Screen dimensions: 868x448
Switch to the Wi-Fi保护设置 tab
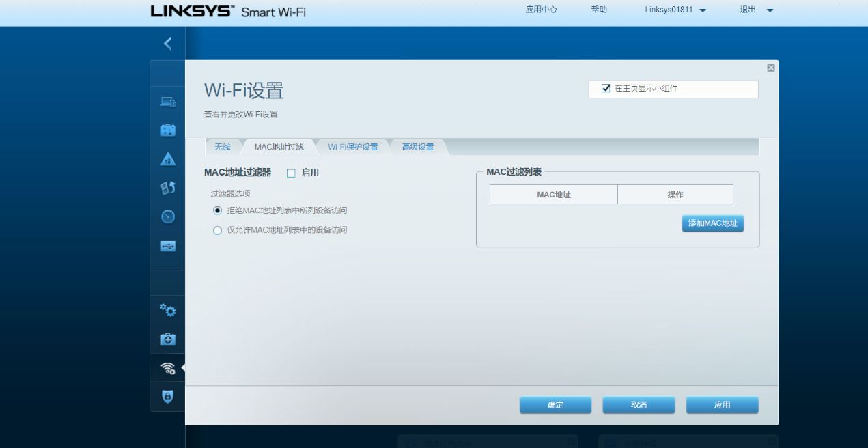[x=352, y=147]
